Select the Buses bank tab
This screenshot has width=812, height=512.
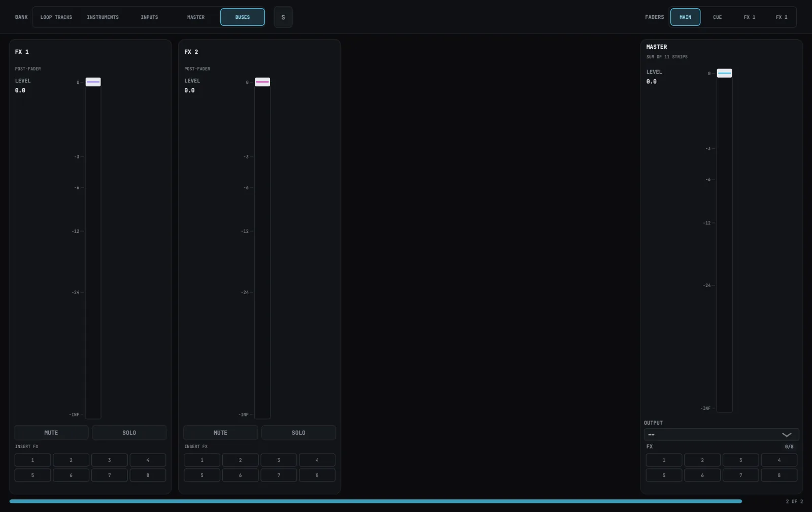point(243,17)
